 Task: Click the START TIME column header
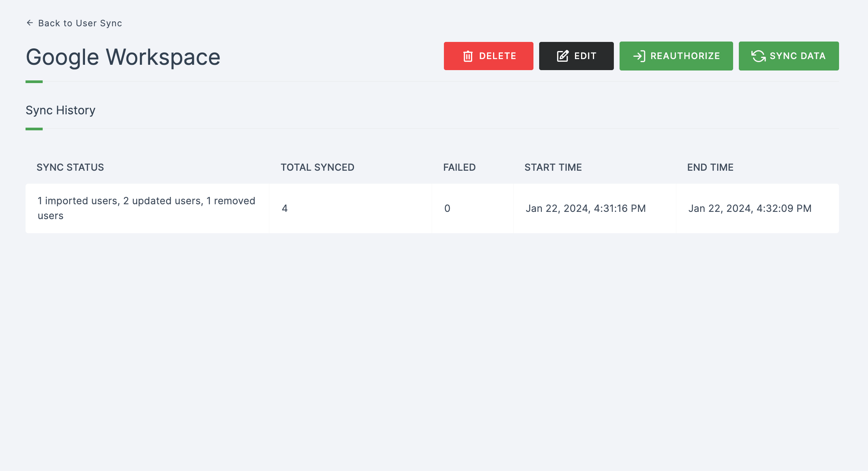(x=553, y=167)
